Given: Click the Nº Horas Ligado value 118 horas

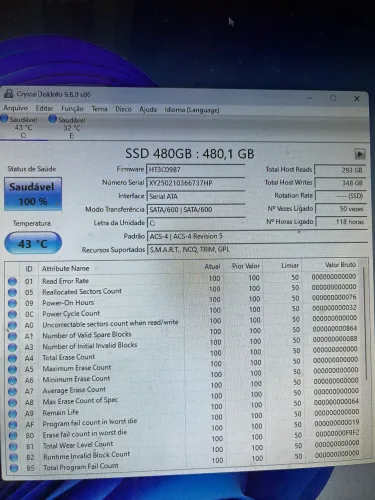Looking at the screenshot, I should pyautogui.click(x=341, y=221).
